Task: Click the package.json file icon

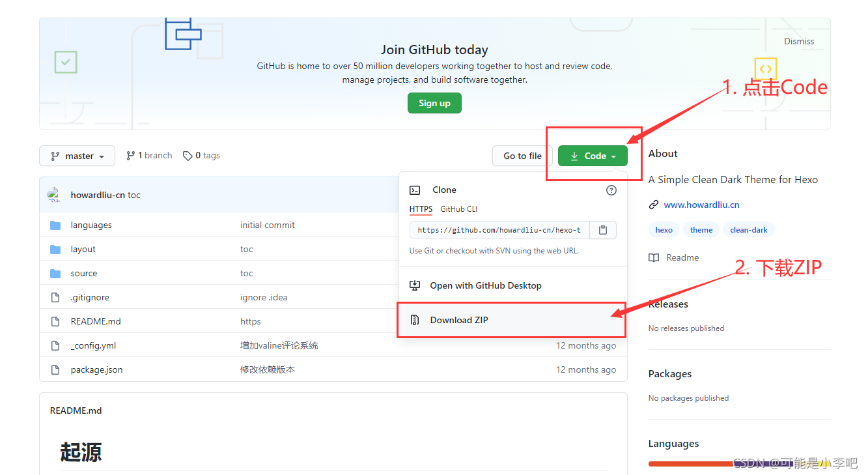Action: (55, 369)
